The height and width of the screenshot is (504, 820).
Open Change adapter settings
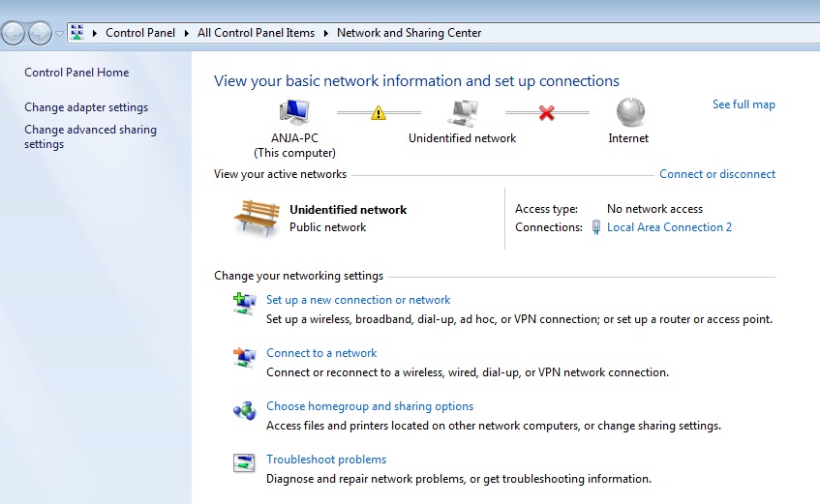click(x=86, y=107)
